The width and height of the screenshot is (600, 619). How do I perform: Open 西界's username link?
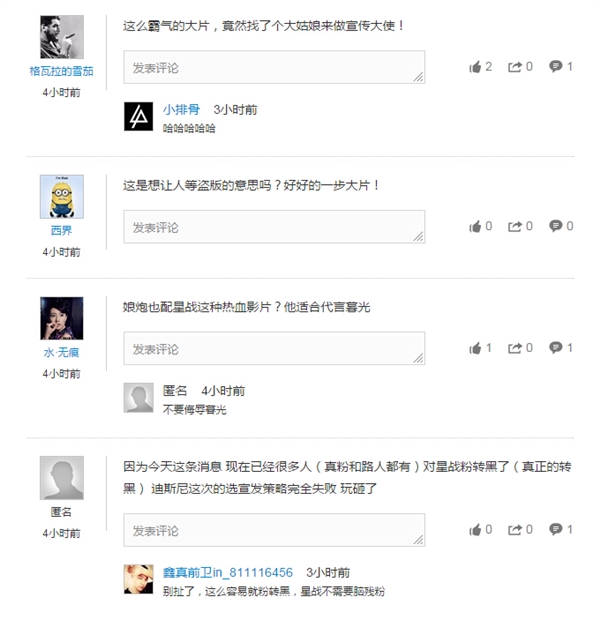pos(62,231)
